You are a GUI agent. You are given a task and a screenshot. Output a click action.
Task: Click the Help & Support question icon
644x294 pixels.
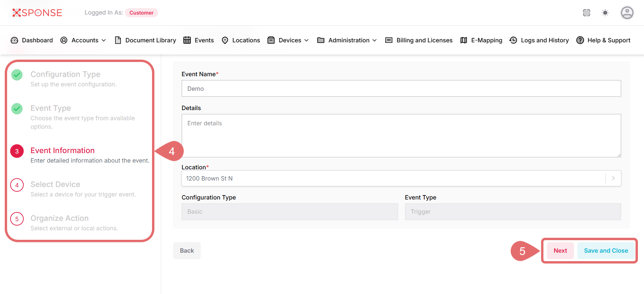(580, 40)
